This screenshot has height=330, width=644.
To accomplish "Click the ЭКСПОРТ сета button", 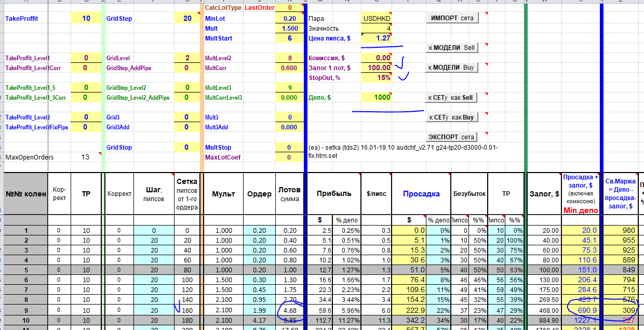I will 452,137.
